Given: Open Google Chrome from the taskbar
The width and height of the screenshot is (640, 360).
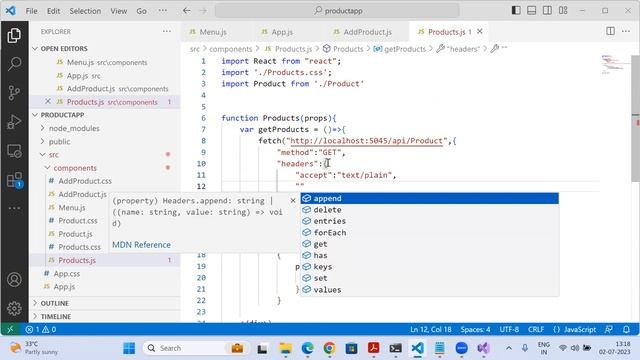Looking at the screenshot, I should (x=329, y=348).
